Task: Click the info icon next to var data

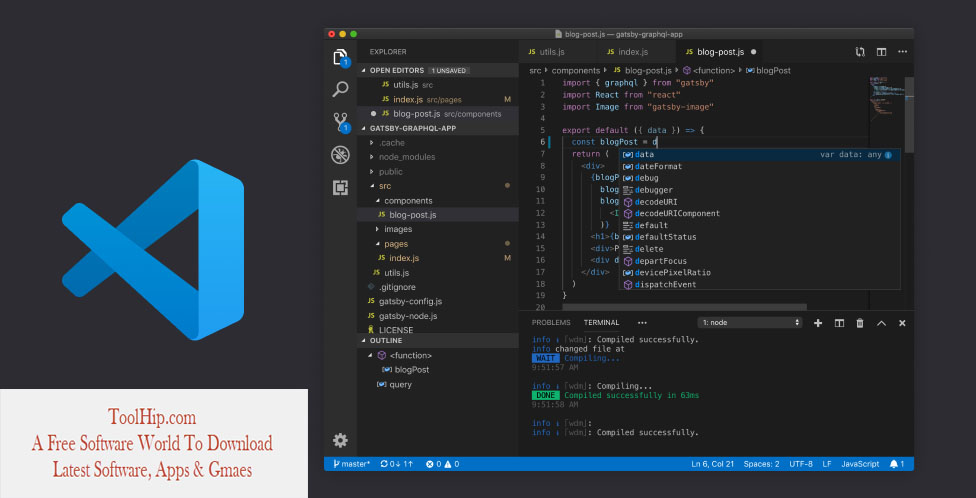Action: point(888,155)
